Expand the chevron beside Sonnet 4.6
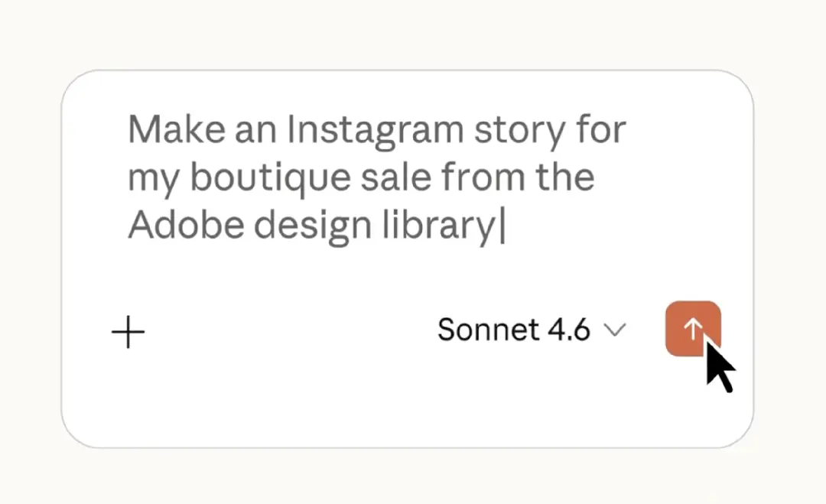826x504 pixels. [614, 330]
